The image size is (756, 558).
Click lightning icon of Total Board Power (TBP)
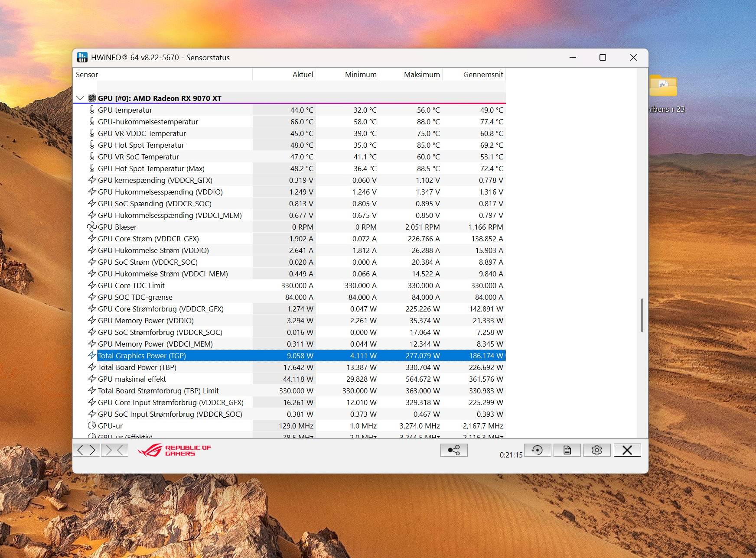92,367
